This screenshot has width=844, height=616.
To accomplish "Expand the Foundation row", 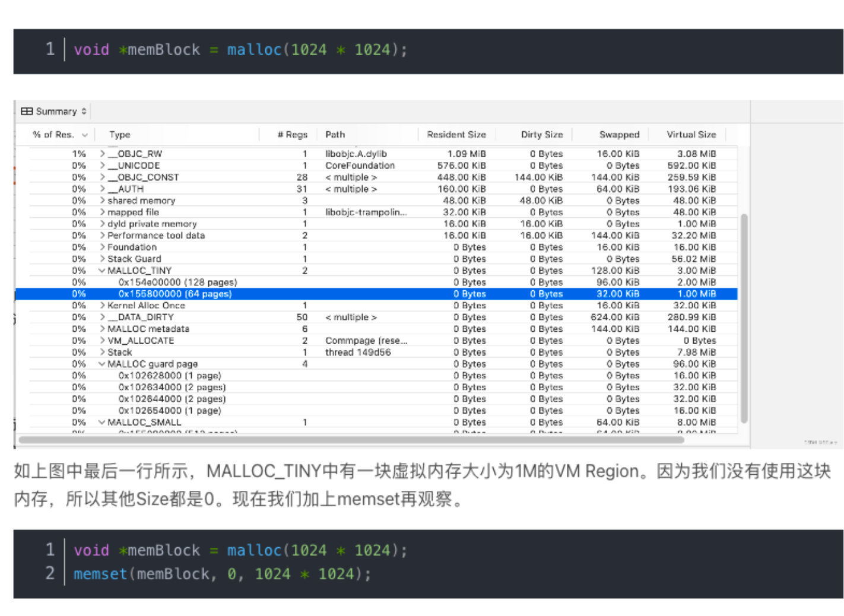I will point(102,247).
